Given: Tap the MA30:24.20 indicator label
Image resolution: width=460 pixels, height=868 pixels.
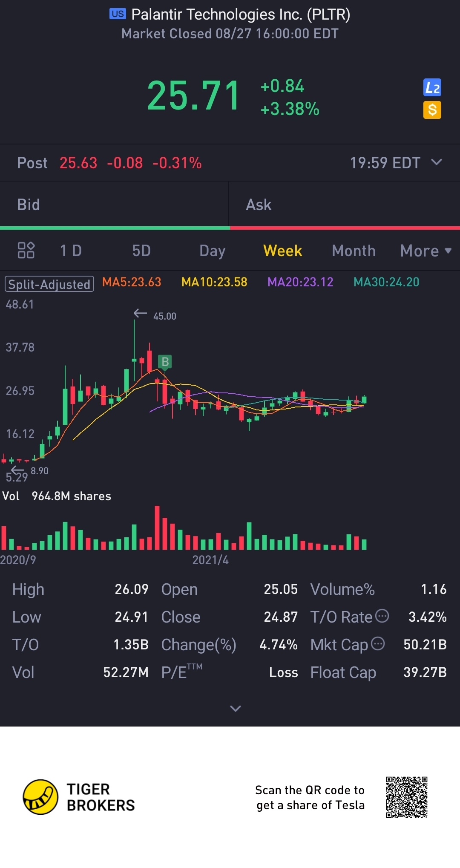Looking at the screenshot, I should [386, 282].
